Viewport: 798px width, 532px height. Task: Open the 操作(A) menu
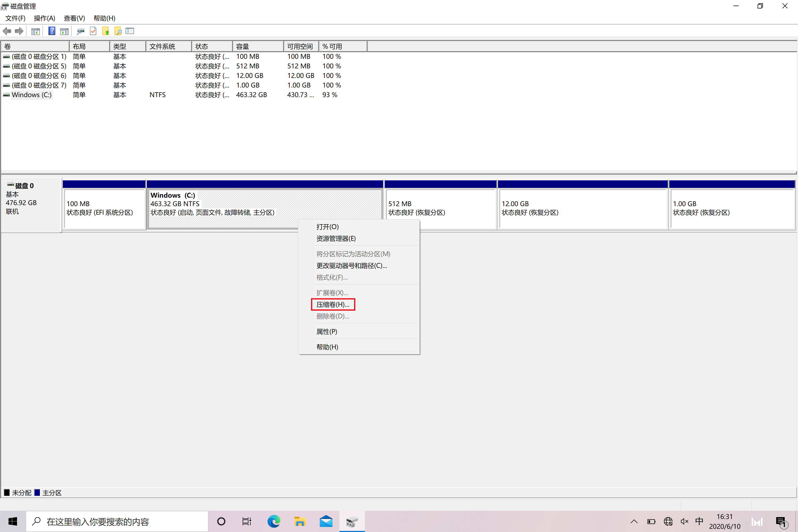(x=44, y=18)
